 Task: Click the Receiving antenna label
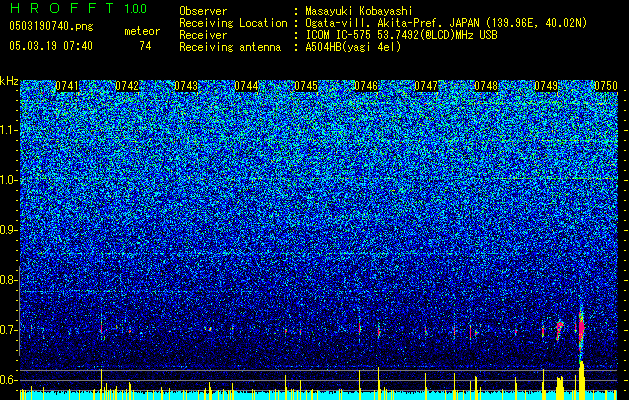click(230, 47)
